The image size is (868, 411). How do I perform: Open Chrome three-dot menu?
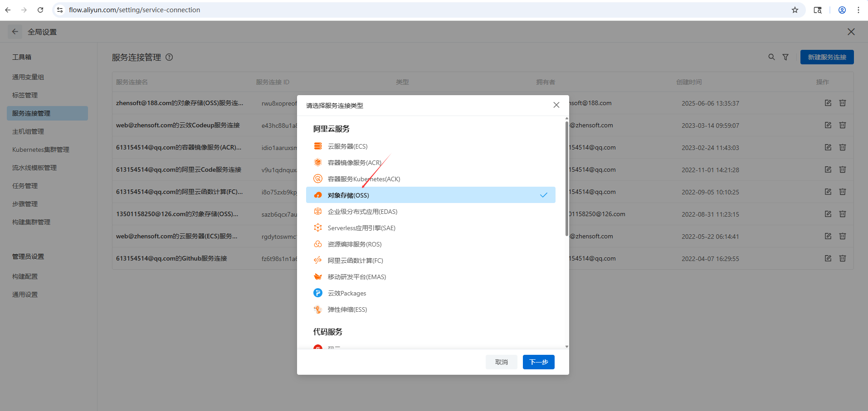[858, 10]
